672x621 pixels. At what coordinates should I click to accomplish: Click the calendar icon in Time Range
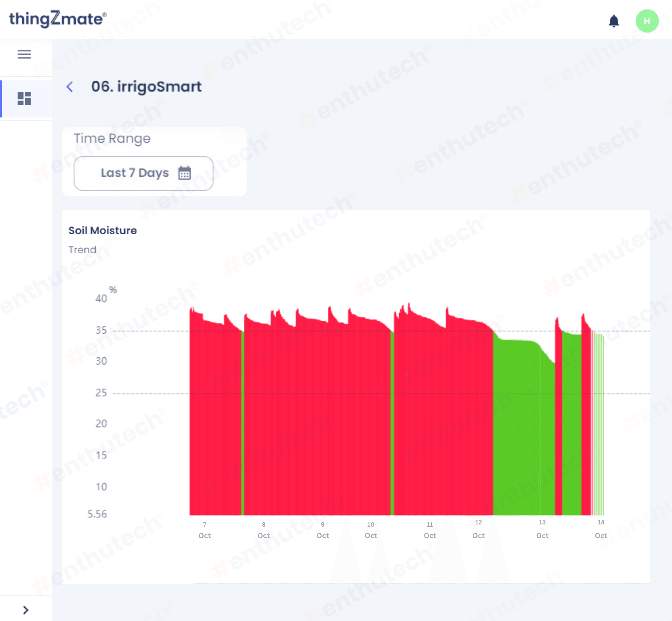point(184,173)
